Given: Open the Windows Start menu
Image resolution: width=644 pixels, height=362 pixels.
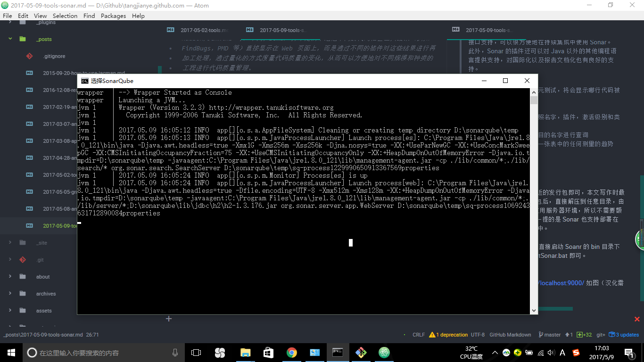Looking at the screenshot, I should pos(11,352).
